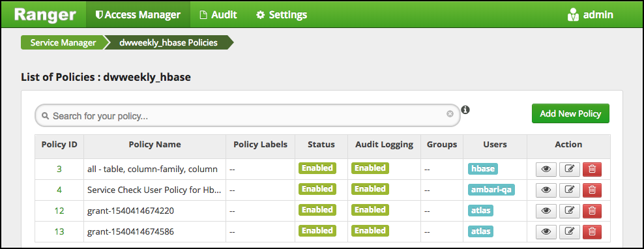The height and width of the screenshot is (249, 644).
Task: Edit policy grant-1540414674586
Action: (x=569, y=232)
